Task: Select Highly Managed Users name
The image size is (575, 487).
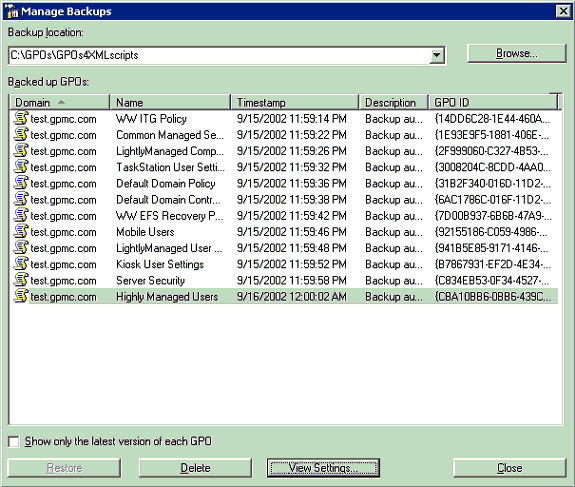Action: tap(167, 296)
